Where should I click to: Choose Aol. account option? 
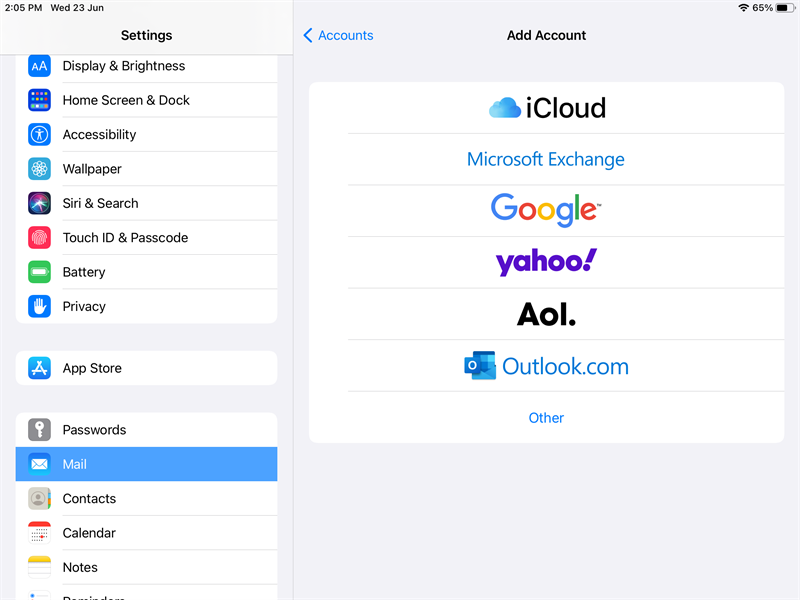click(546, 314)
